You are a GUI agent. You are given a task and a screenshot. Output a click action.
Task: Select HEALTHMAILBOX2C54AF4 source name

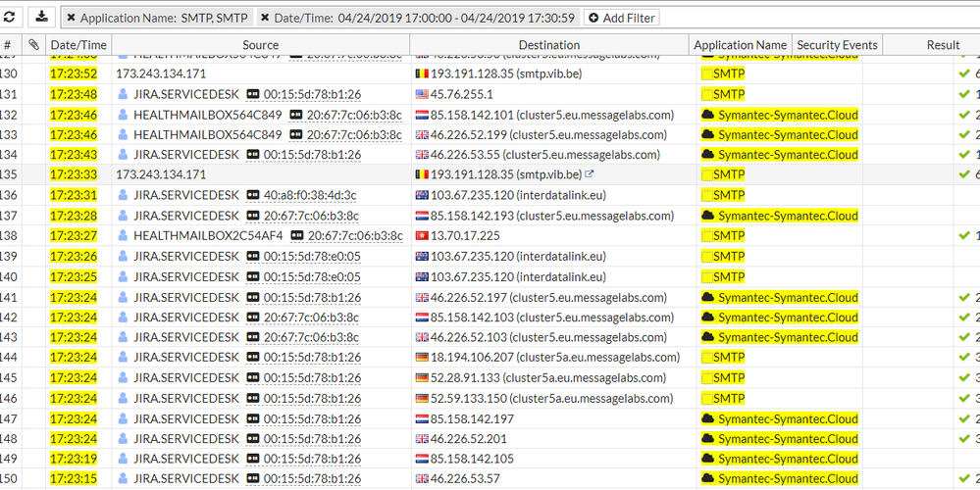(x=208, y=236)
